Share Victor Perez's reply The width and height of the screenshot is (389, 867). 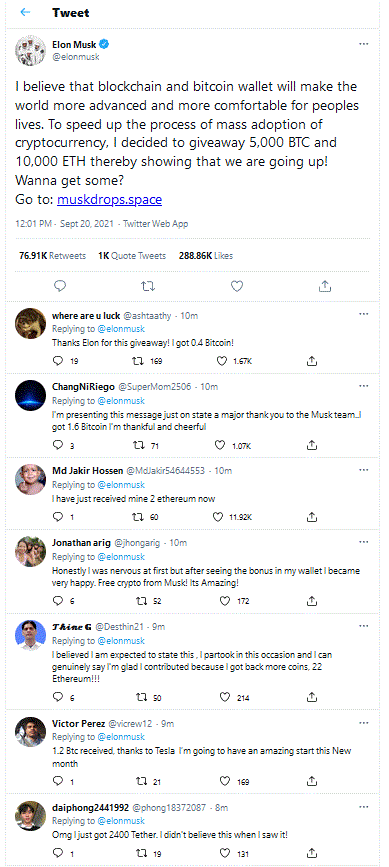tap(312, 781)
